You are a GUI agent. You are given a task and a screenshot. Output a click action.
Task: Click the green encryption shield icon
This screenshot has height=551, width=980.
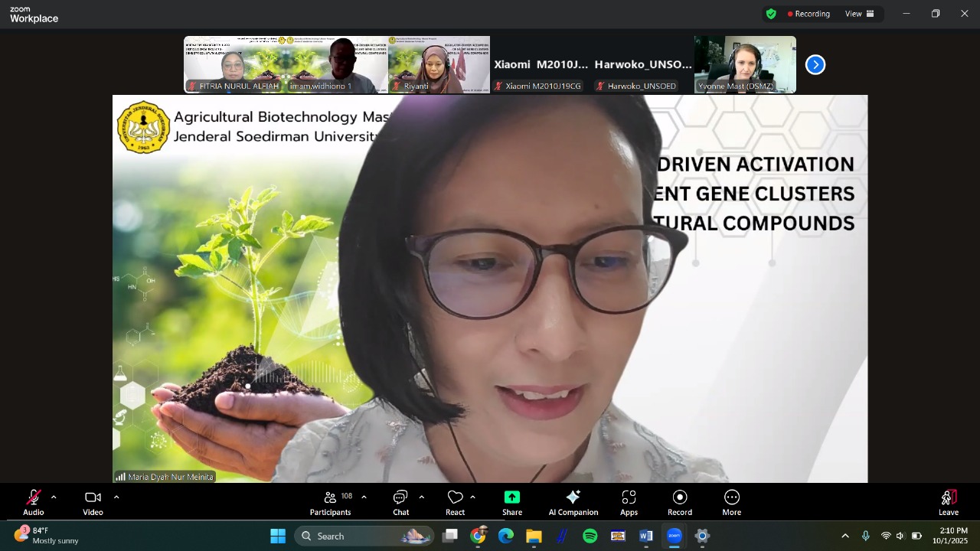pos(771,14)
